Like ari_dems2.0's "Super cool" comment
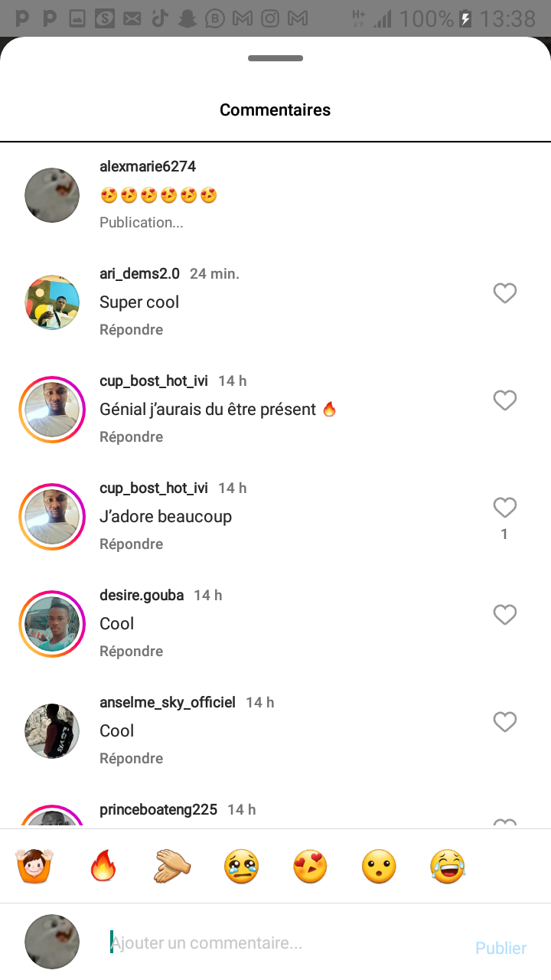Viewport: 551px width, 980px height. click(x=504, y=293)
